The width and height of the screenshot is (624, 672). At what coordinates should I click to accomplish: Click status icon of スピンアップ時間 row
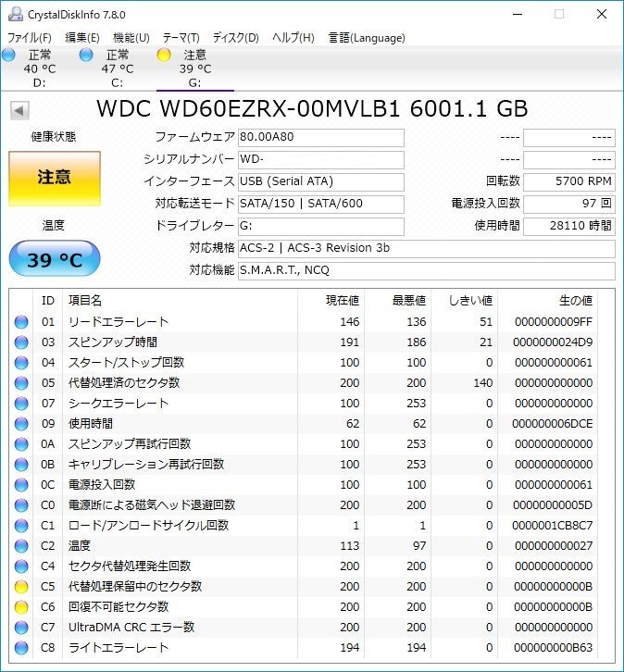click(x=21, y=342)
